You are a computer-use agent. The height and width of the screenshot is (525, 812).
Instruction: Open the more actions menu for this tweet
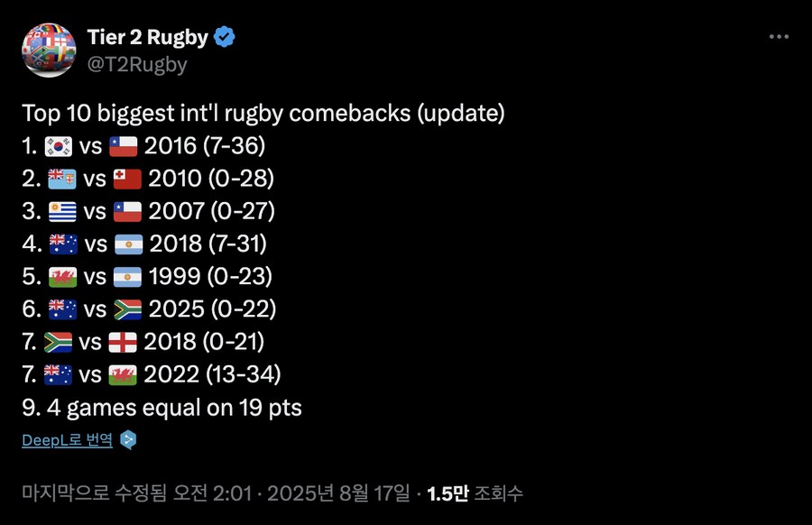[778, 36]
